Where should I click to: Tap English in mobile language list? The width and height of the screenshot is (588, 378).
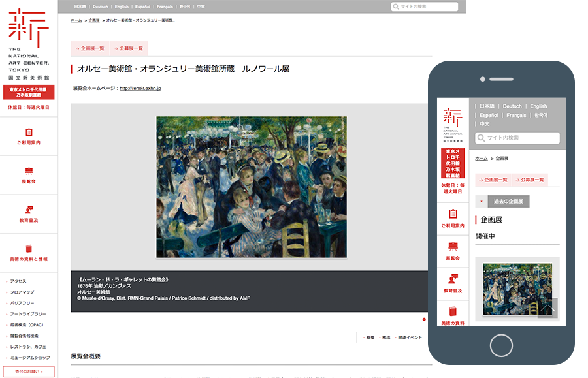[x=538, y=106]
